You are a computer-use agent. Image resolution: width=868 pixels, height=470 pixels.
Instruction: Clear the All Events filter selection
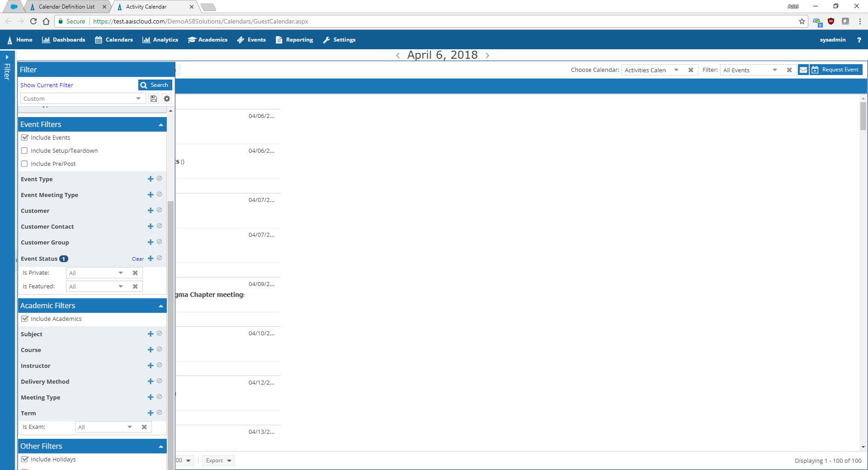(789, 70)
